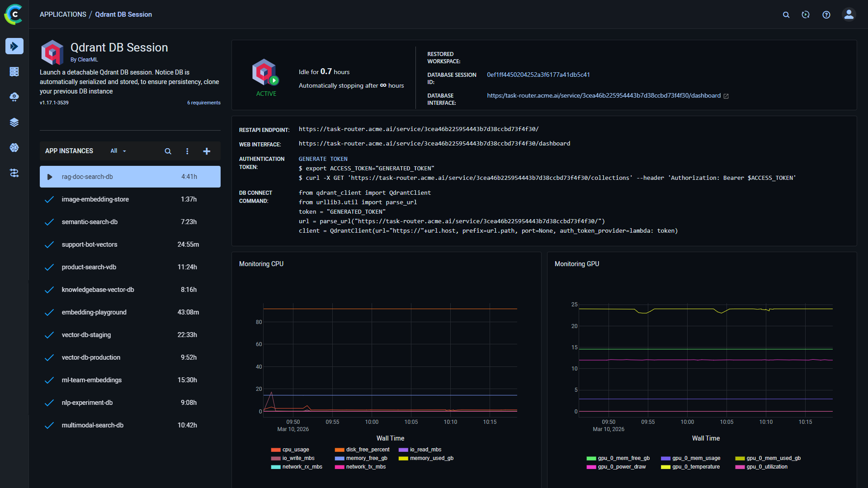This screenshot has height=488, width=868.
Task: Select the product-search-vdb instance
Action: (x=130, y=267)
